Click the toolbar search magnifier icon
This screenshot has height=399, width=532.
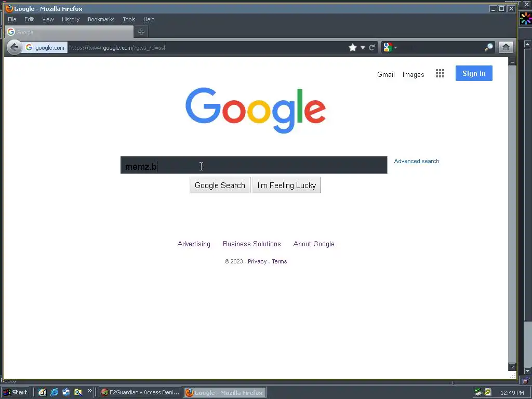coord(488,47)
